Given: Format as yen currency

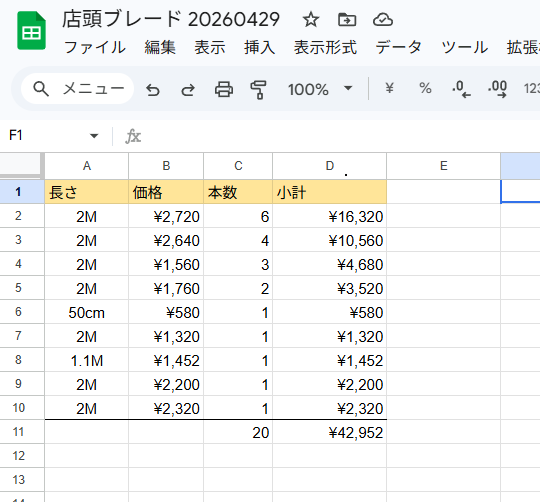Looking at the screenshot, I should click(x=389, y=88).
